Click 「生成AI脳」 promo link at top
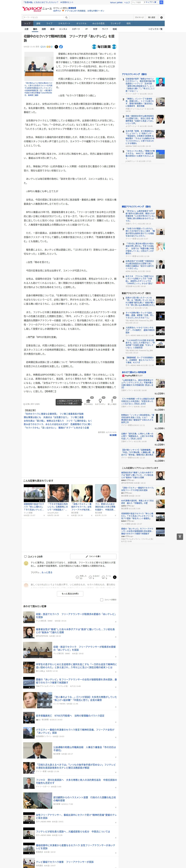Viewport: 186px width, 868px height. (41, 2)
